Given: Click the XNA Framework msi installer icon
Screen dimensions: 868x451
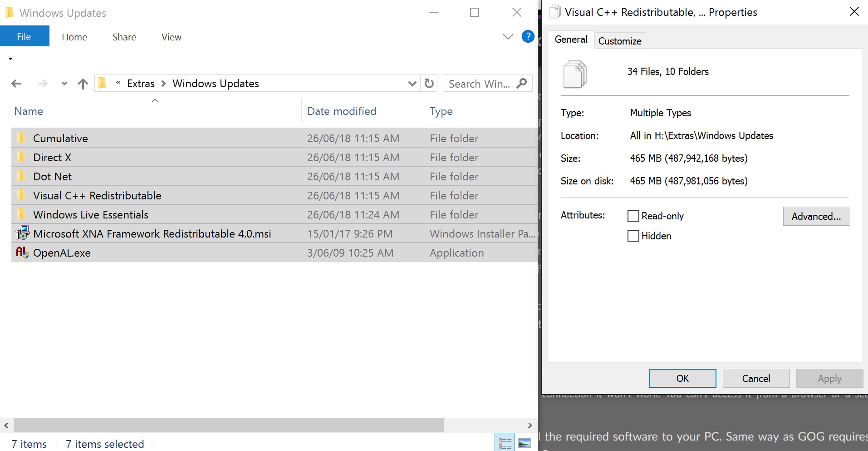Looking at the screenshot, I should pos(22,233).
